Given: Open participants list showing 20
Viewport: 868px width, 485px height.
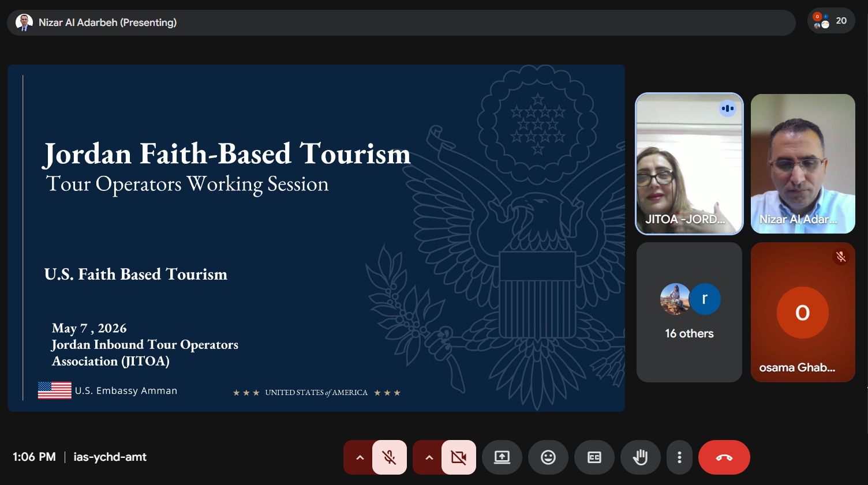Looking at the screenshot, I should pyautogui.click(x=831, y=21).
